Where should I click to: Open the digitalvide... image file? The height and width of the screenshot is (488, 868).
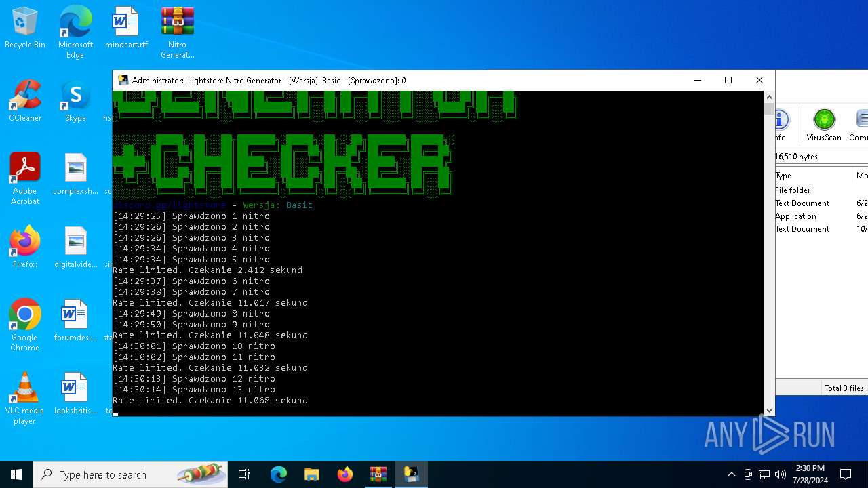pyautogui.click(x=75, y=247)
